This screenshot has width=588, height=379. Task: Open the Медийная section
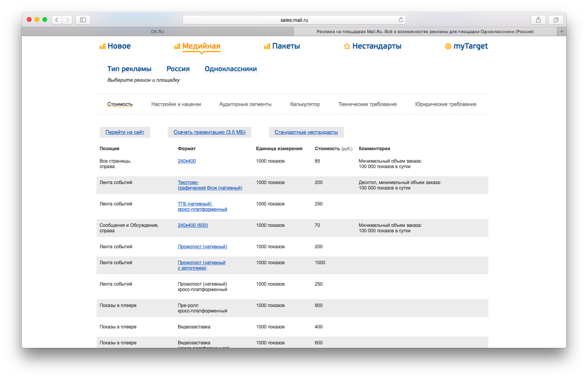(x=201, y=46)
